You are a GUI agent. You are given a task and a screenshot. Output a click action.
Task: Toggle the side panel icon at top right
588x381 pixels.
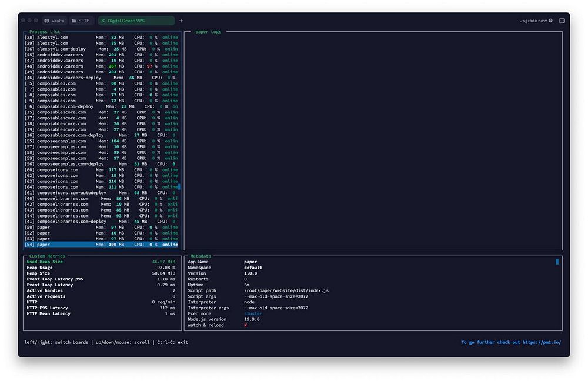pos(562,21)
